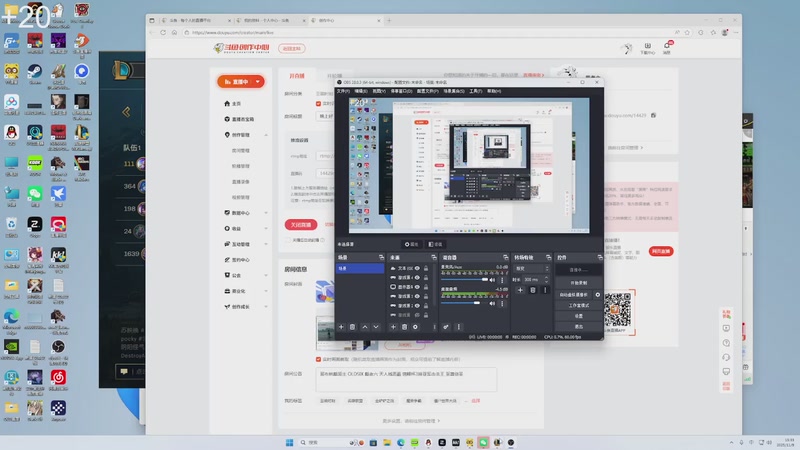Open the QQ penguin icon on taskbar
Image resolution: width=800 pixels, height=450 pixels.
[428, 442]
